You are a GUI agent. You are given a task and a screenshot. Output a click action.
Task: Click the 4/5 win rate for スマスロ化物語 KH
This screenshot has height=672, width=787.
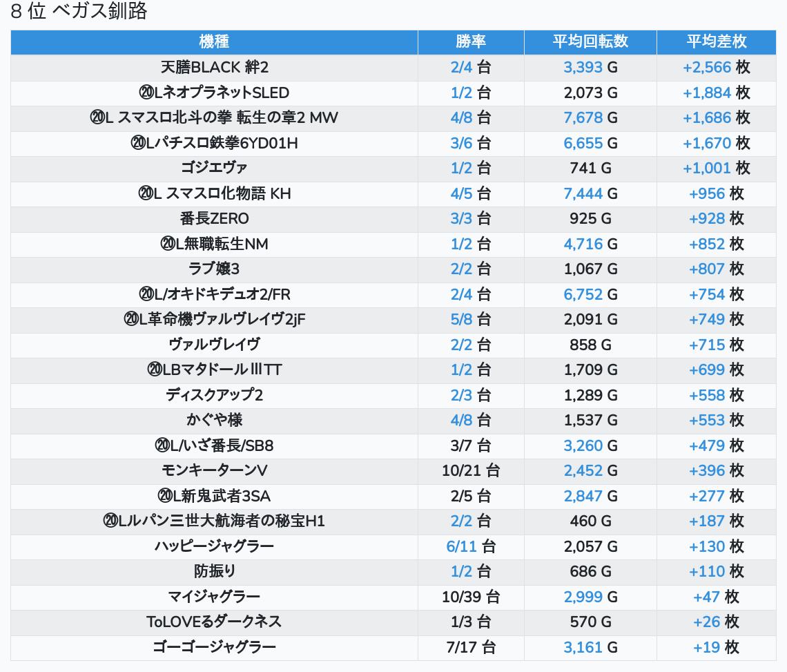coord(461,194)
